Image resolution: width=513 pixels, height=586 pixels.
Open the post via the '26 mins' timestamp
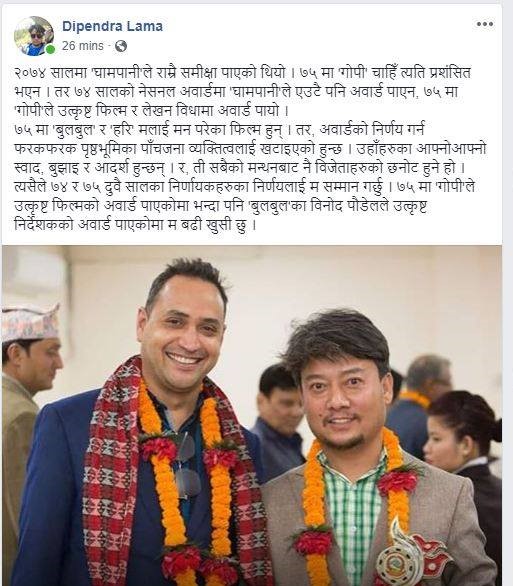83,46
